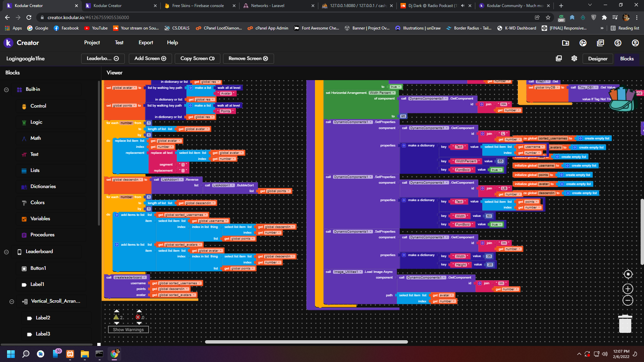Open File Explorer from the taskbar
Screen dimensions: 644x362
tap(85, 354)
